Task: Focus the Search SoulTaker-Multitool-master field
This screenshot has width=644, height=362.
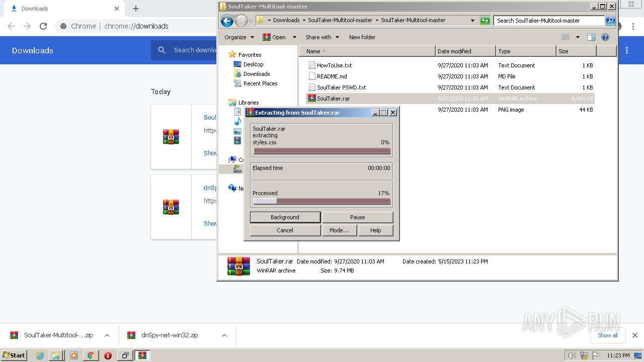Action: pyautogui.click(x=549, y=21)
